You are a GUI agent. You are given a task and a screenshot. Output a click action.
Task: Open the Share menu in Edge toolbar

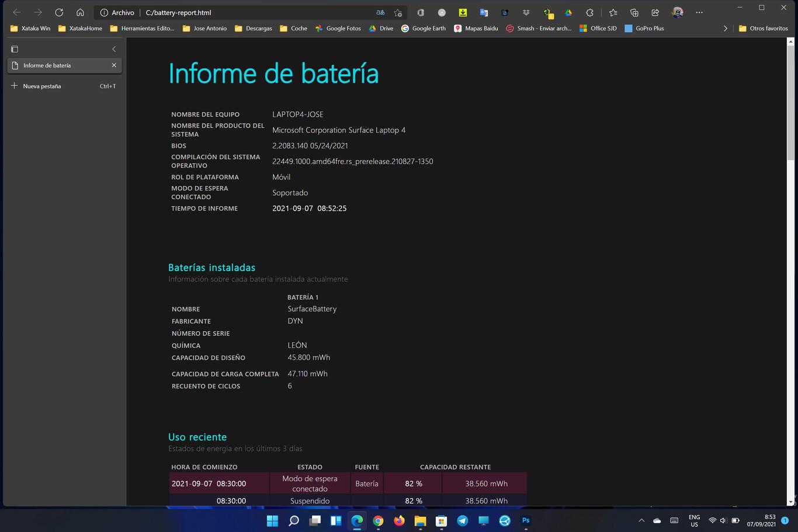click(x=655, y=12)
